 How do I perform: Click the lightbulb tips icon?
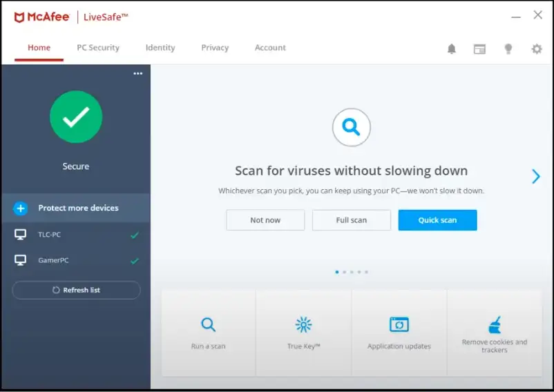[x=508, y=49]
